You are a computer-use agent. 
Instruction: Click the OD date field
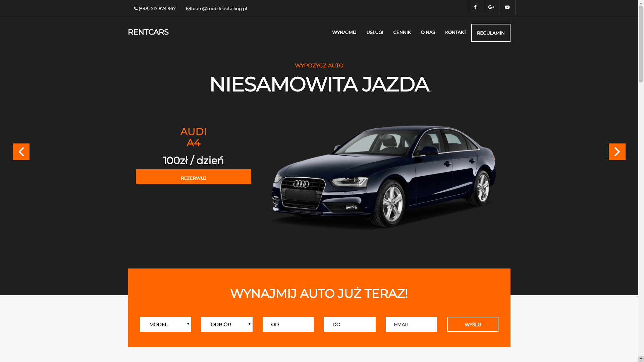click(x=288, y=324)
